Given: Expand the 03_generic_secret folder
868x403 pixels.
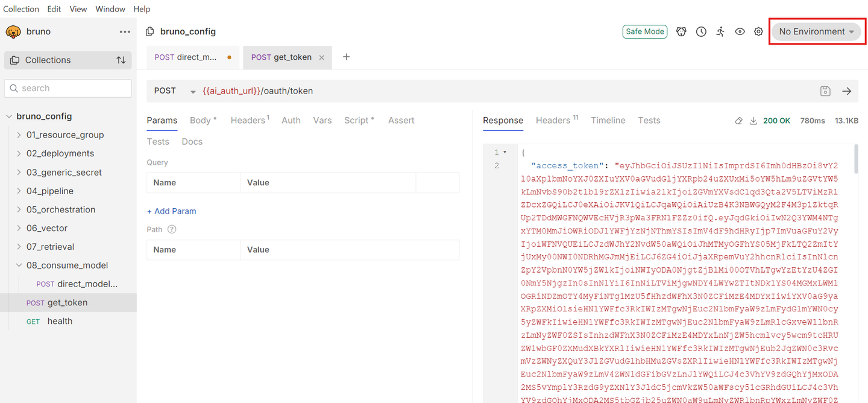Looking at the screenshot, I should coord(19,173).
